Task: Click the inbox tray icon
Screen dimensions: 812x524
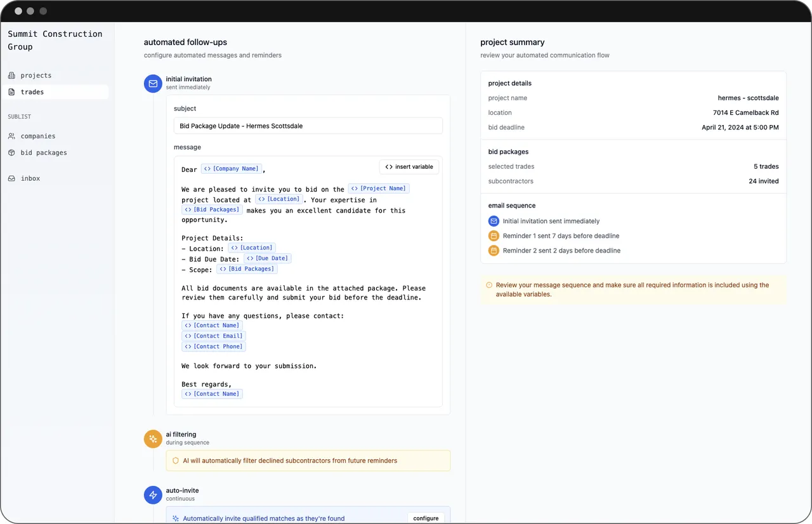Action: click(x=11, y=179)
